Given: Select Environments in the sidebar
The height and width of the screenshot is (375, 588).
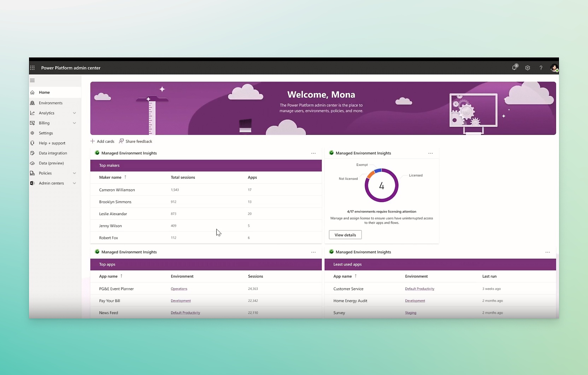Looking at the screenshot, I should pos(51,103).
